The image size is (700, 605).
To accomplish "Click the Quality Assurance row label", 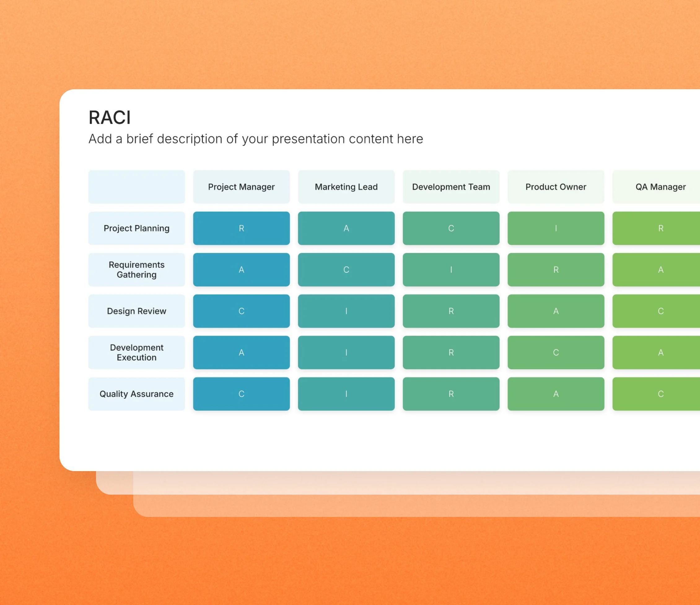I will coord(137,394).
